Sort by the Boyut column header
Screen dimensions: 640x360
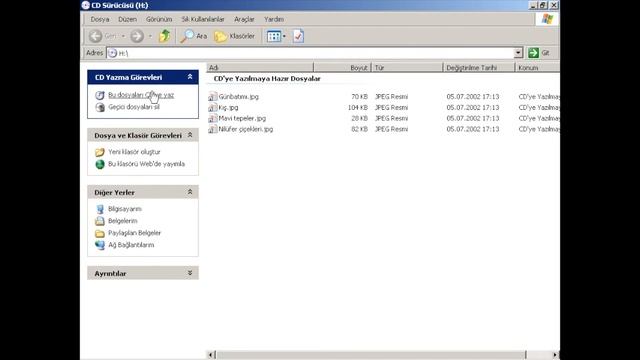[x=342, y=67]
